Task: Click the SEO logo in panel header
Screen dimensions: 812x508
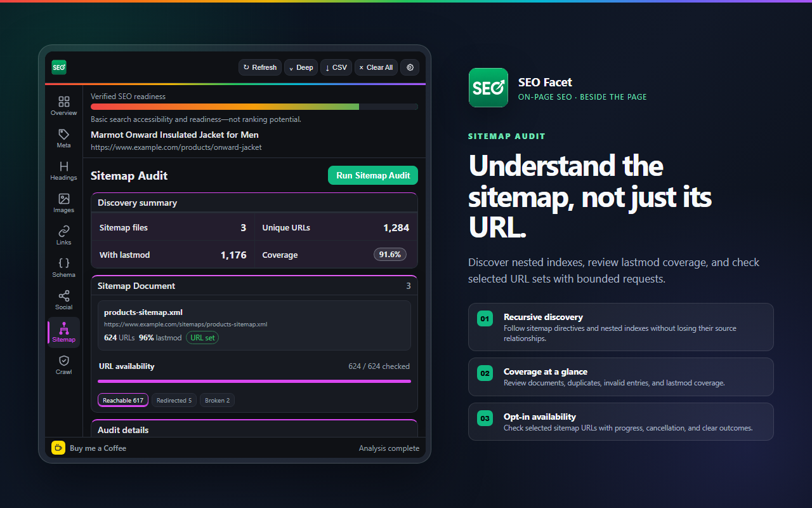Action: [59, 67]
